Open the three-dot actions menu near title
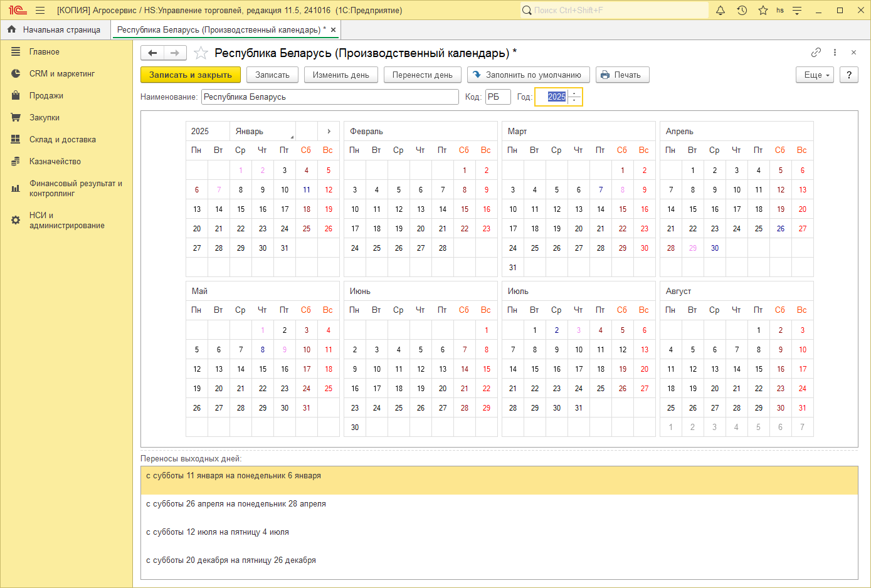871x588 pixels. click(x=835, y=53)
